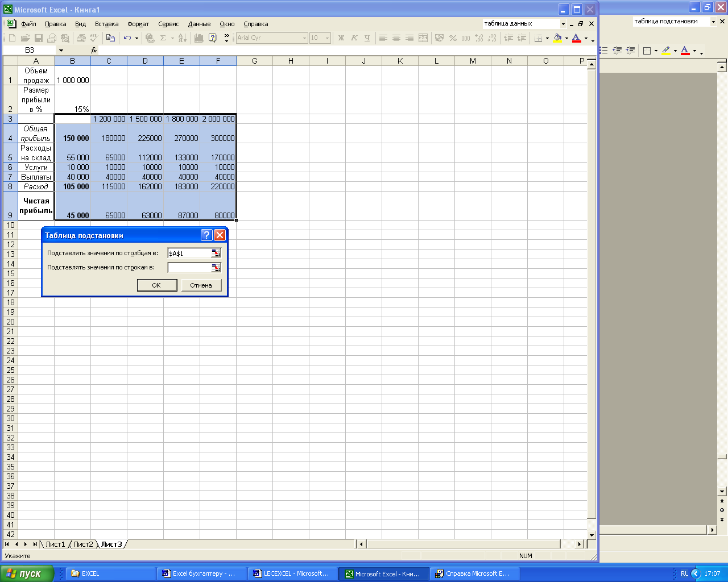
Task: Click Align Right icon in Excel toolbar
Action: coord(409,38)
